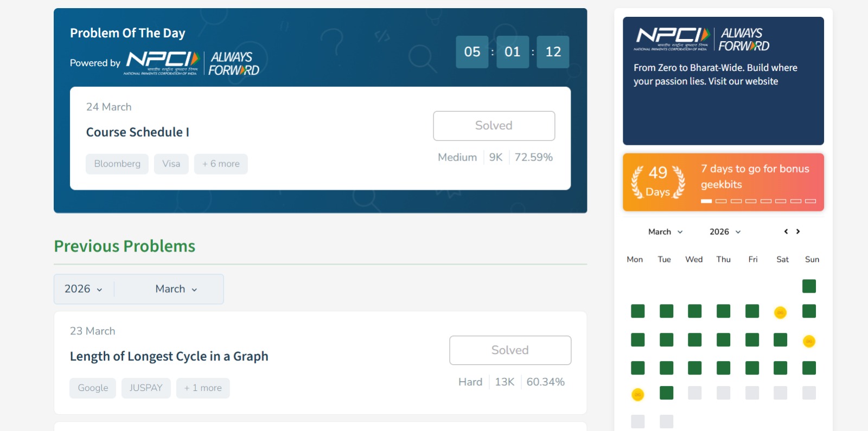Image resolution: width=868 pixels, height=431 pixels.
Task: Go to previous month in the calendar
Action: point(786,231)
